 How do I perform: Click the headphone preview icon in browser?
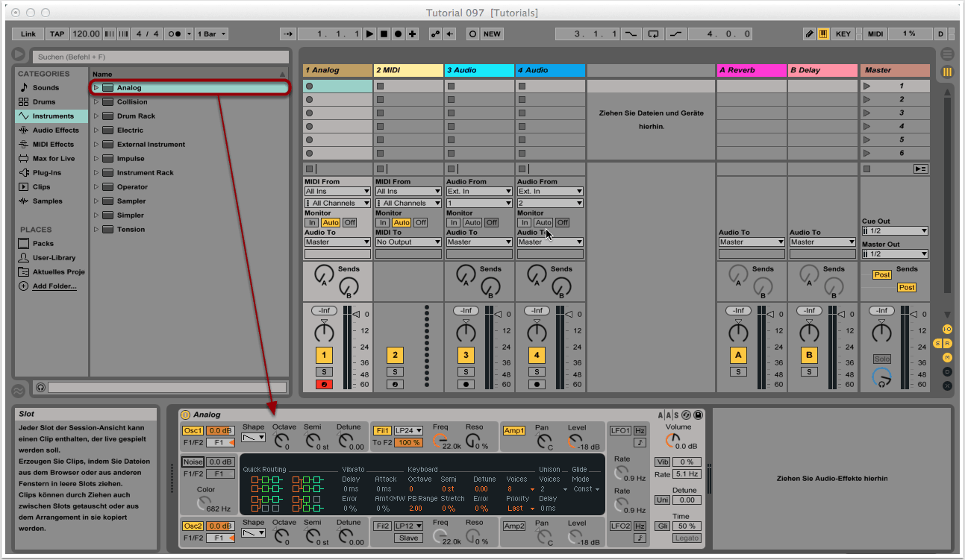click(40, 388)
